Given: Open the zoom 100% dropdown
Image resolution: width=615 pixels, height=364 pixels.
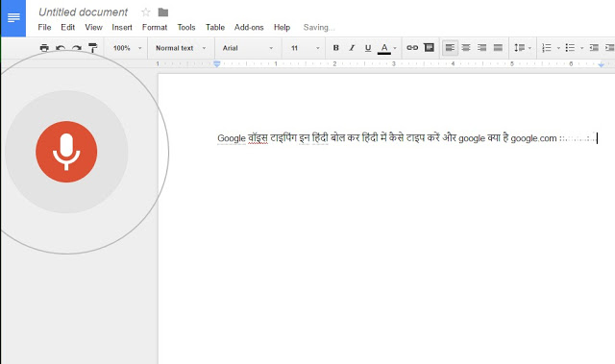Looking at the screenshot, I should [127, 48].
